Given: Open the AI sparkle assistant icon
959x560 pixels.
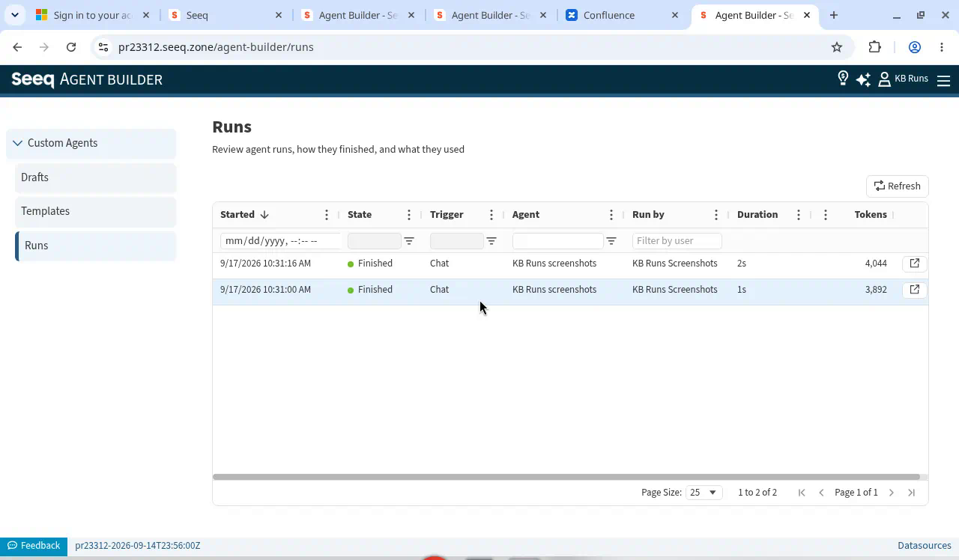Looking at the screenshot, I should pos(863,79).
